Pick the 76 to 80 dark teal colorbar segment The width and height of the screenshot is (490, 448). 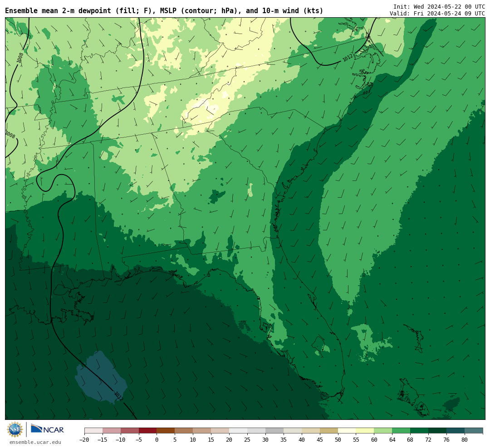(x=456, y=431)
